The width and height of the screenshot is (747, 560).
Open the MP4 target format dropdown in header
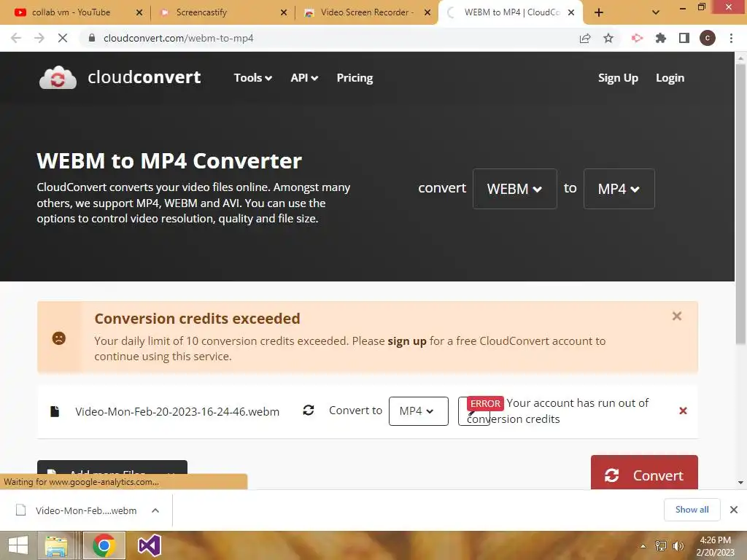(619, 189)
